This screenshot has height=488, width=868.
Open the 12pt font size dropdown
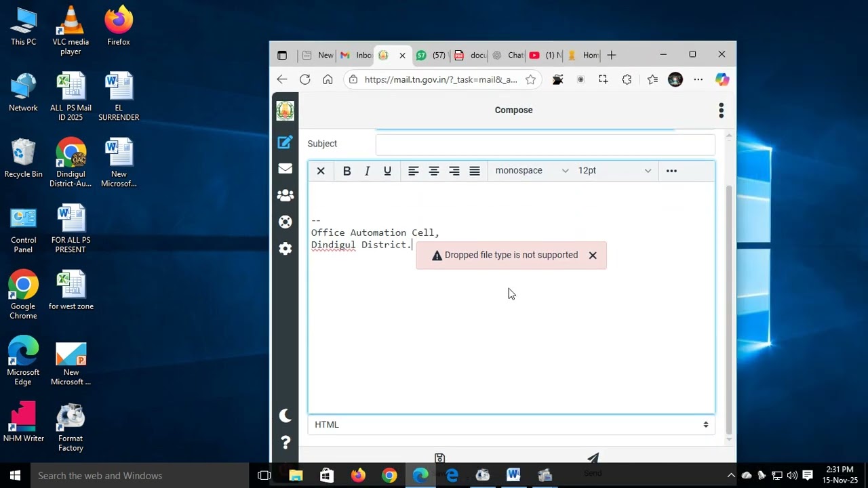tap(614, 171)
